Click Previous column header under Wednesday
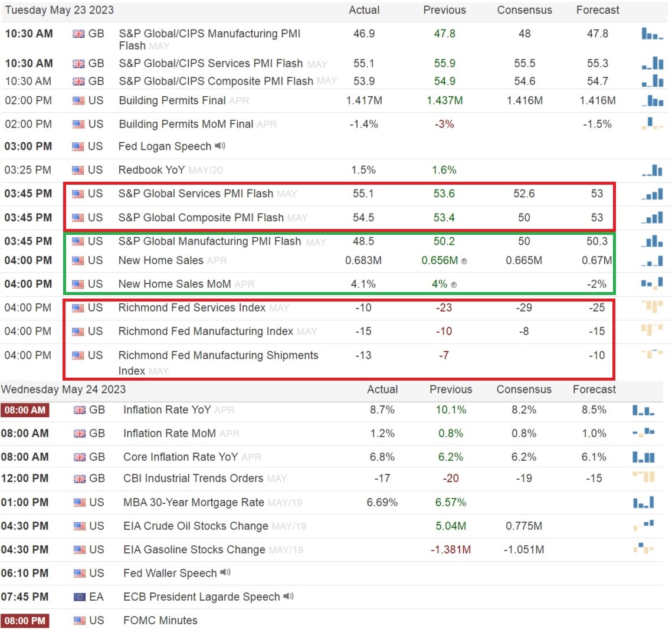 click(451, 389)
